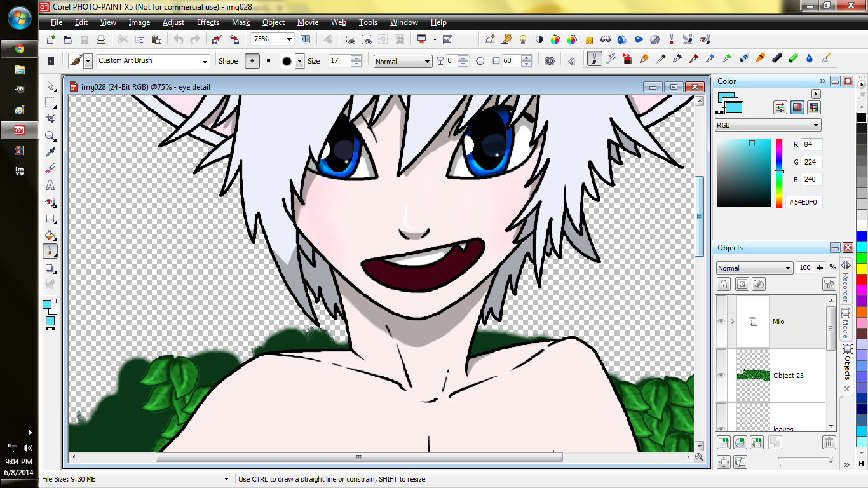Viewport: 868px width, 488px height.
Task: Hide the Object 23 layer
Action: pos(721,376)
